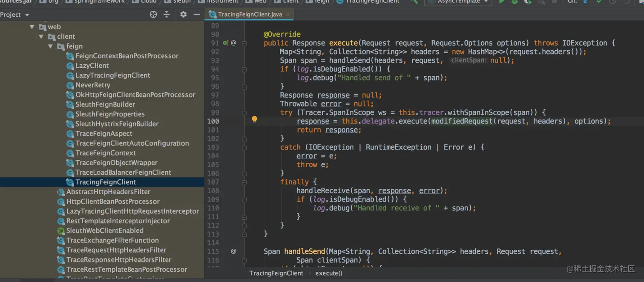Collapse the feign folder in tree
Image resolution: width=644 pixels, height=282 pixels.
click(51, 46)
